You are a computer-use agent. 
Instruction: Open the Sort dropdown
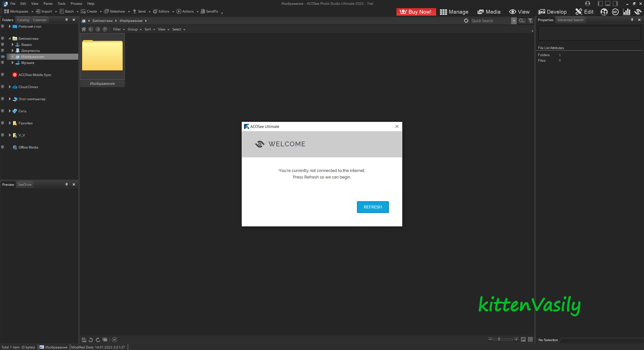click(150, 29)
